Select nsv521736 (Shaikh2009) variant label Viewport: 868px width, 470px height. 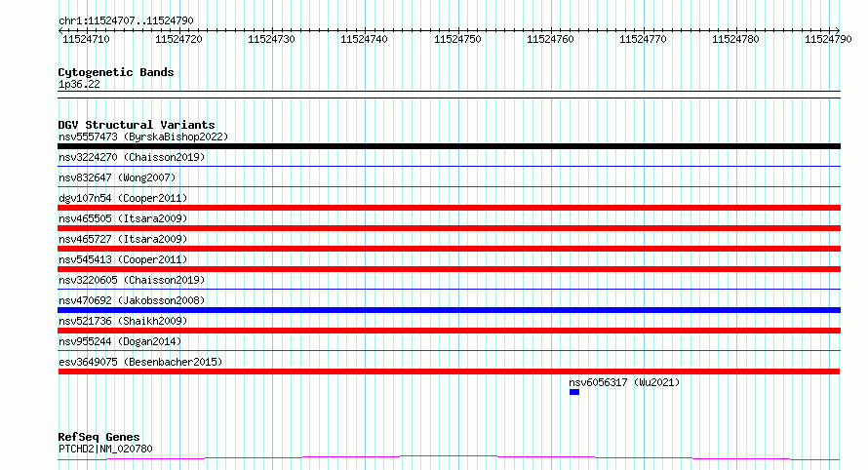coord(123,321)
